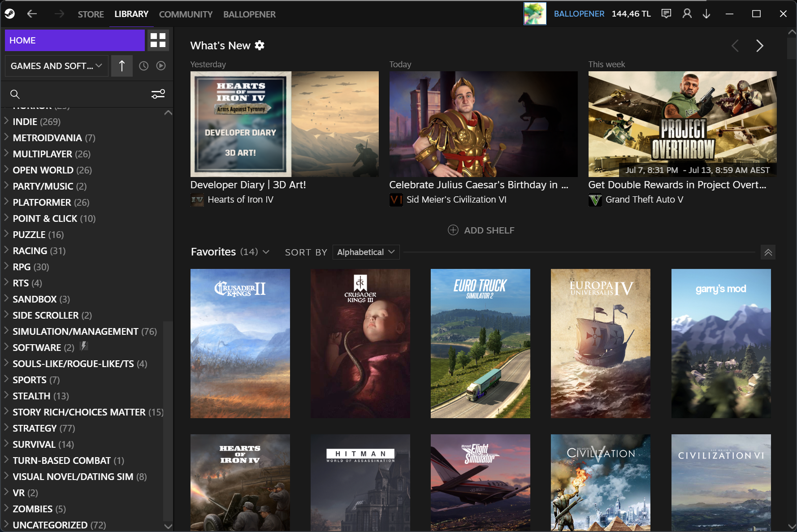Click the library search magnifier icon

coord(15,94)
